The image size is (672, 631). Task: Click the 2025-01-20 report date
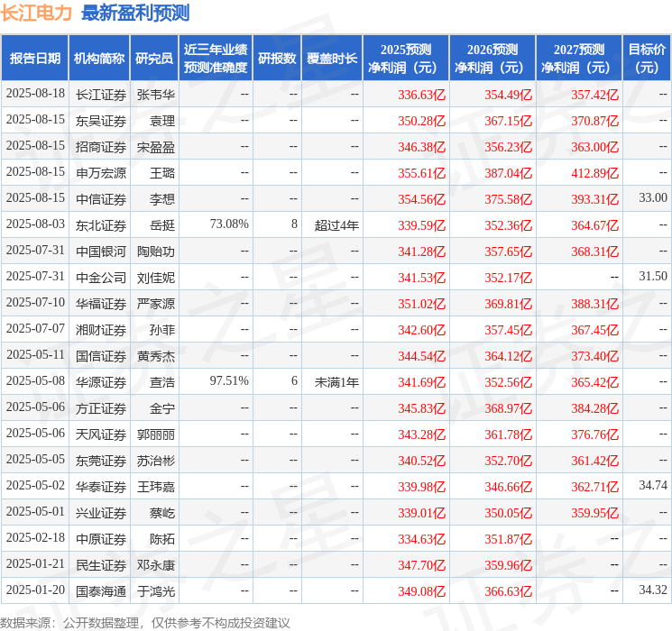coord(35,590)
